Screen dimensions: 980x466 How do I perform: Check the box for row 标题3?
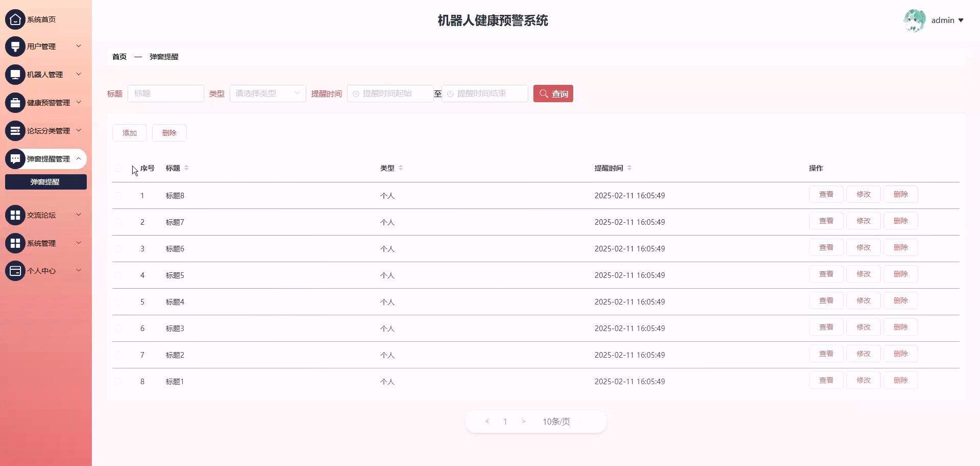(x=118, y=329)
